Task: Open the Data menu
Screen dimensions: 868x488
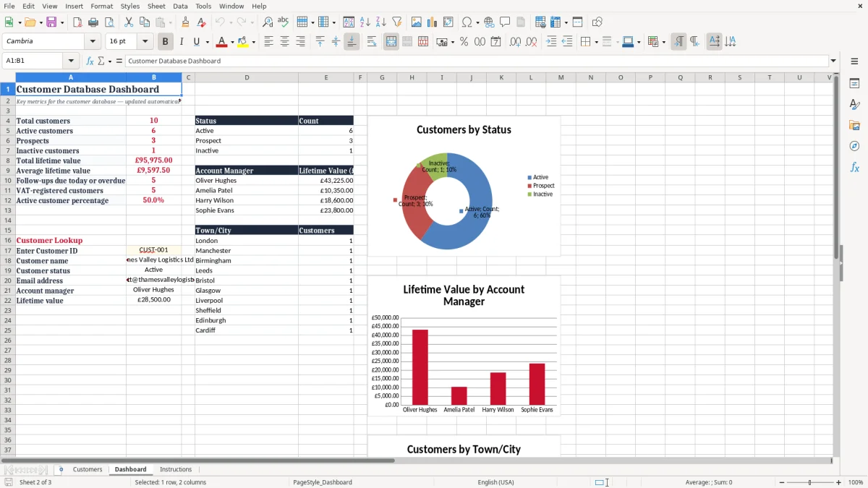Action: click(180, 6)
